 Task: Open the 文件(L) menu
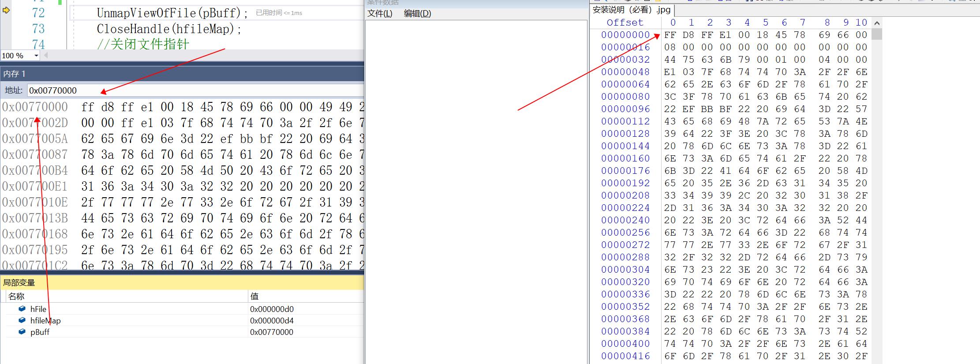click(380, 14)
